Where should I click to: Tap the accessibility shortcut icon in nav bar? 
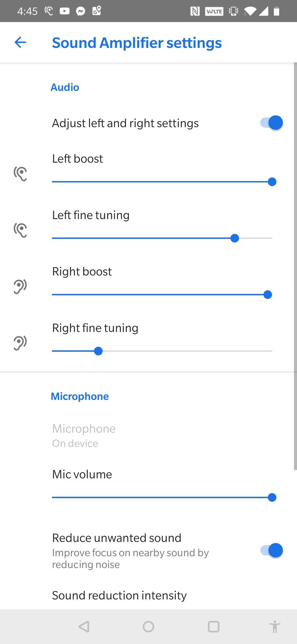point(275,627)
